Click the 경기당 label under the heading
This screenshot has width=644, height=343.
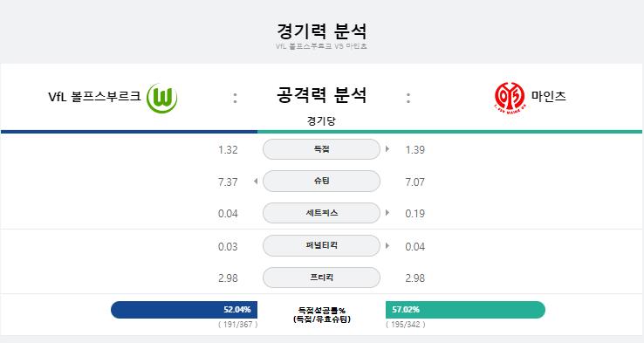click(321, 120)
